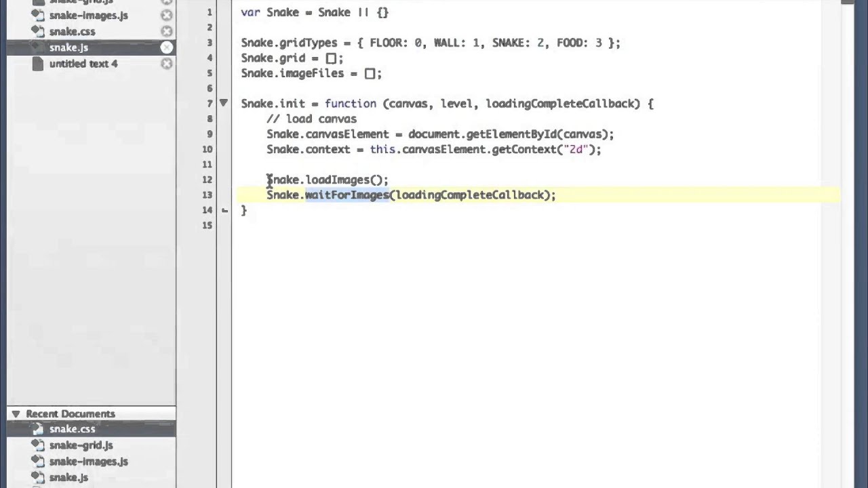Click the '// load canvas' comment

(311, 119)
